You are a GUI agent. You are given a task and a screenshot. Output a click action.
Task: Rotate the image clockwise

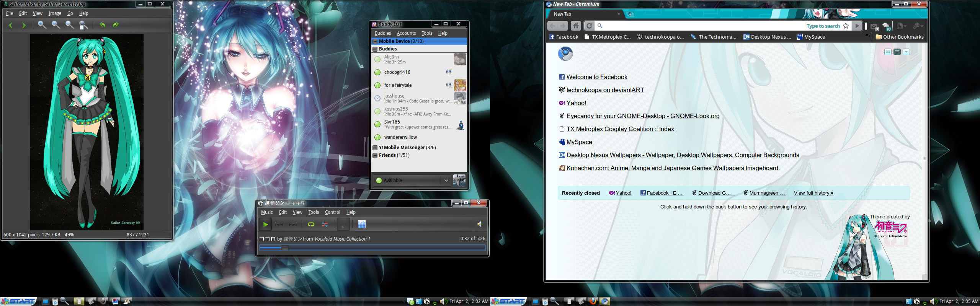116,25
